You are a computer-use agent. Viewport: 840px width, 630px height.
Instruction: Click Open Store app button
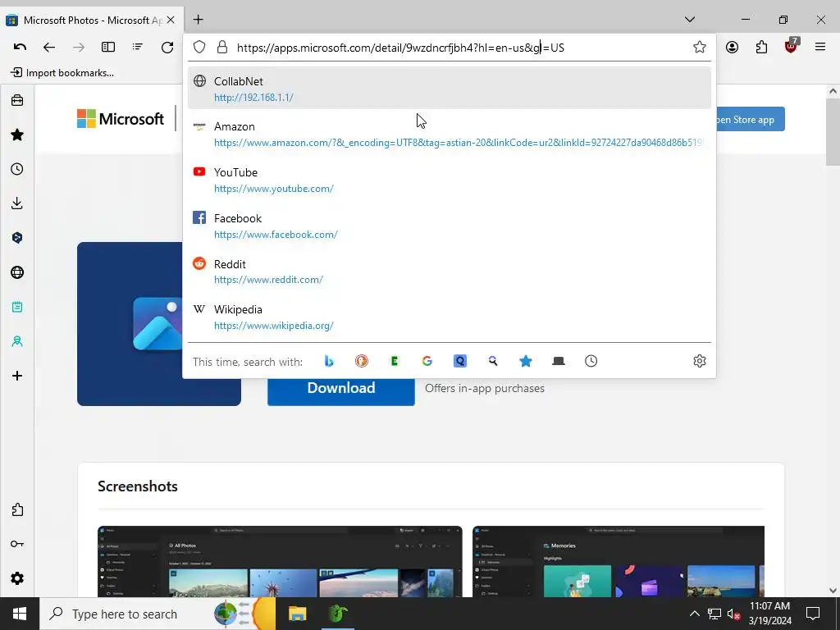(x=750, y=119)
